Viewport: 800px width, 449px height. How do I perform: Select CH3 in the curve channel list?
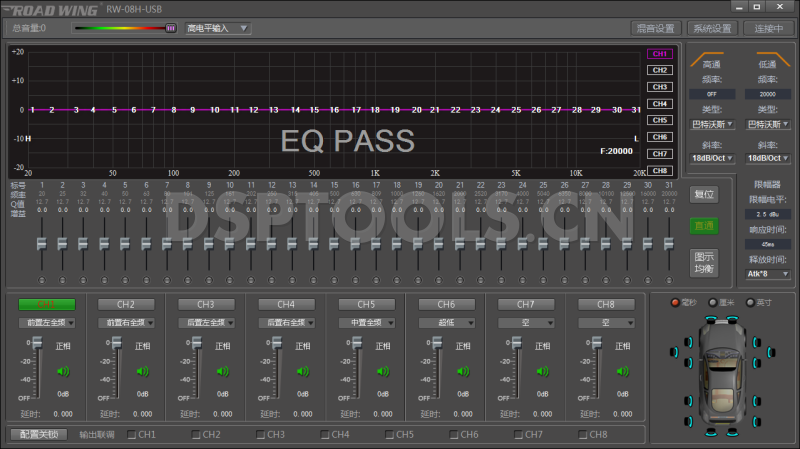click(x=659, y=87)
